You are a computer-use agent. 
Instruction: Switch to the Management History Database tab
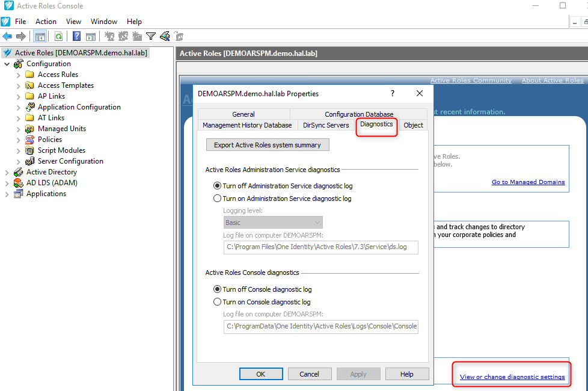tap(247, 125)
